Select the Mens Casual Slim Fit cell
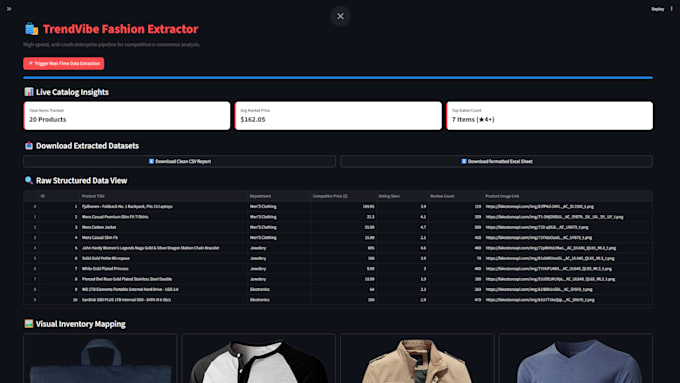The image size is (680, 383). pyautogui.click(x=163, y=238)
